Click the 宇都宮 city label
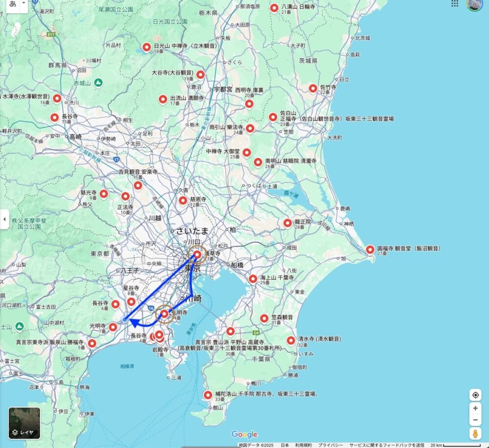This screenshot has height=448, width=489. [x=223, y=90]
